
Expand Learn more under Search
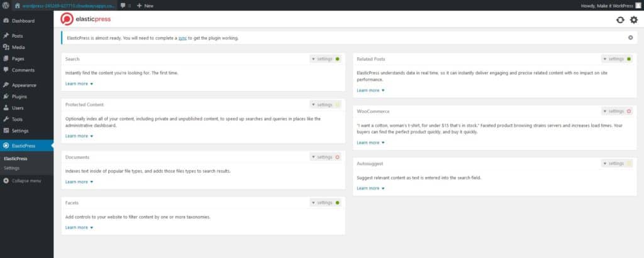pyautogui.click(x=79, y=83)
